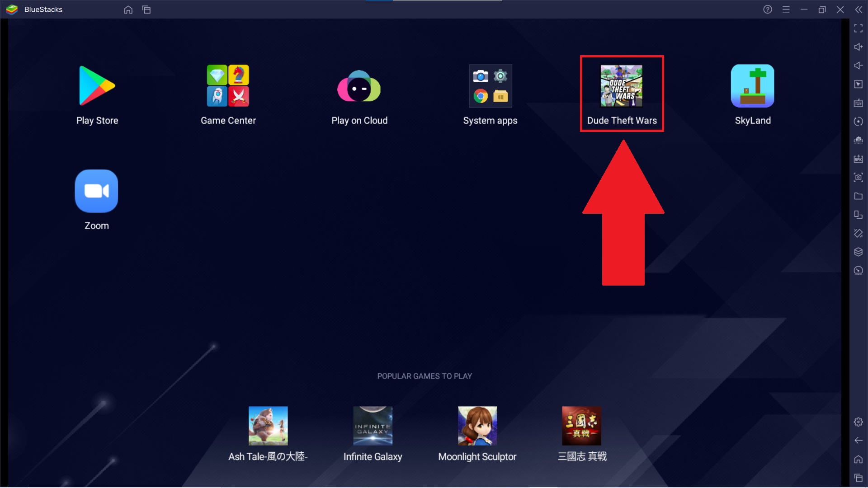The width and height of the screenshot is (868, 488).
Task: Select Infinite Galaxy popular game
Action: tap(373, 426)
